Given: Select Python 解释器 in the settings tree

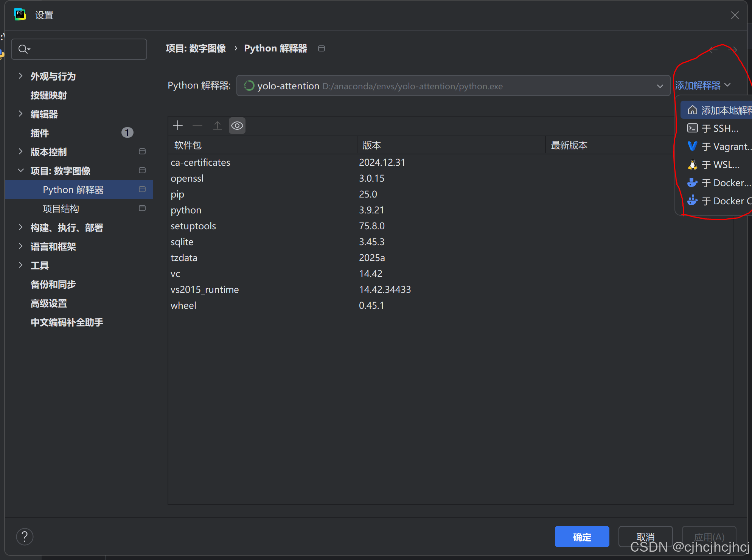Looking at the screenshot, I should pyautogui.click(x=79, y=190).
